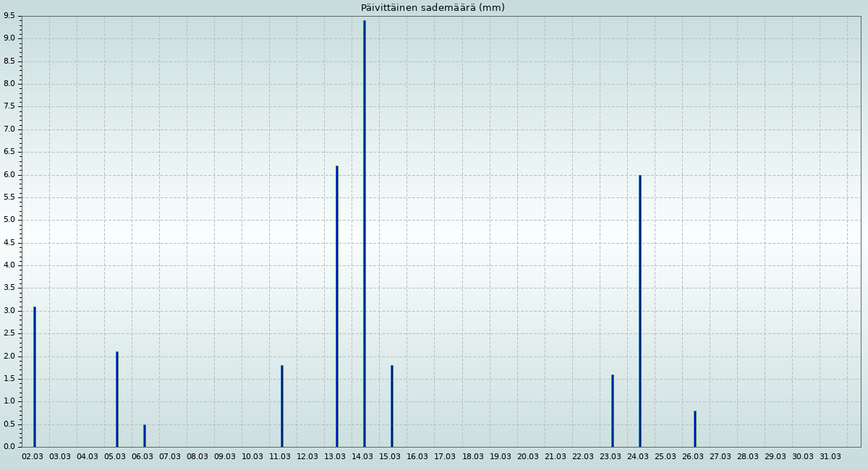Click the 0.0 y-axis label
Screen dimensions: 868x470
9,447
